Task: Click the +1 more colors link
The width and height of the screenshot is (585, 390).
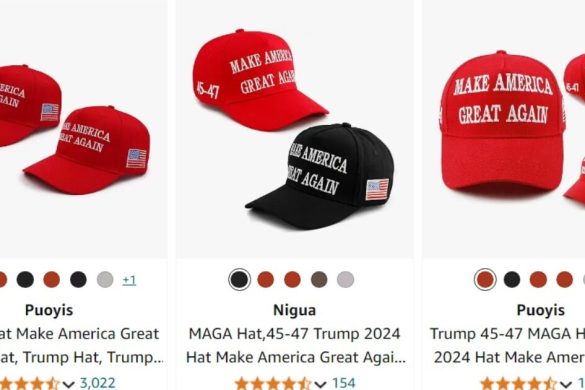Action: pos(129,280)
